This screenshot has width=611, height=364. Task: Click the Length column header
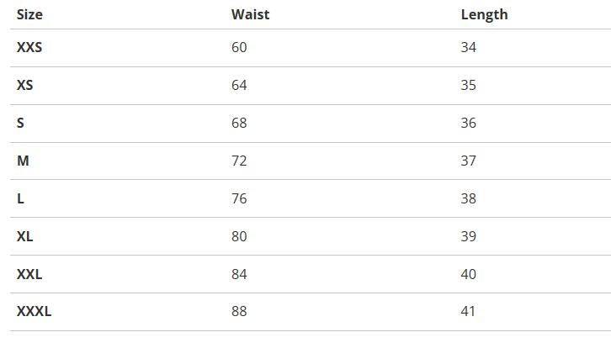pos(484,14)
